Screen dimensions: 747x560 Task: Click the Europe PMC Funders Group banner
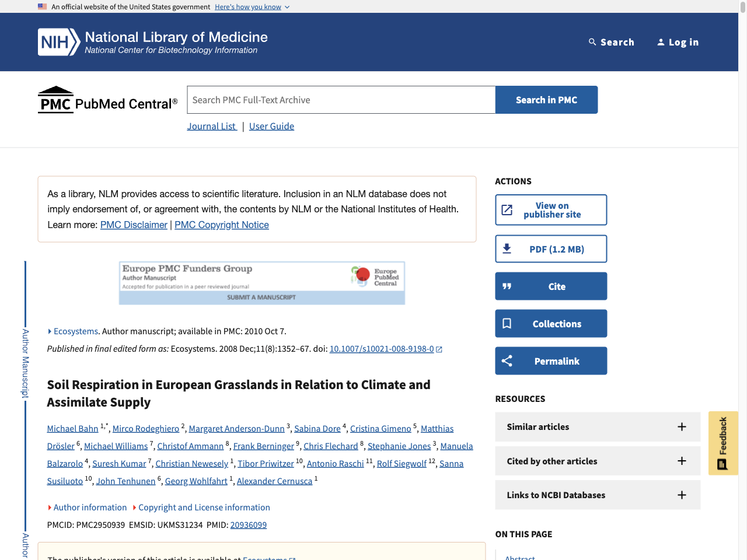[262, 283]
